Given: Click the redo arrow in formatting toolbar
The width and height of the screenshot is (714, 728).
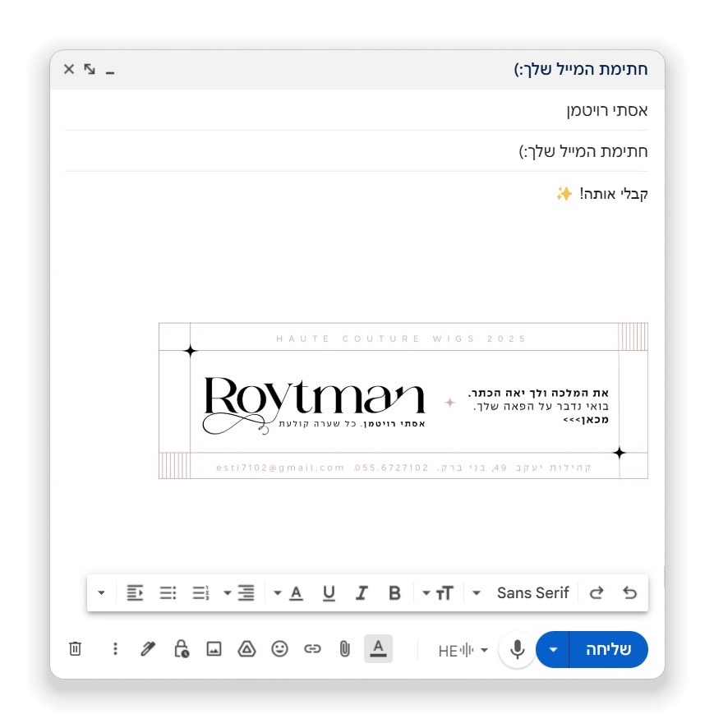Looking at the screenshot, I should pyautogui.click(x=597, y=593).
